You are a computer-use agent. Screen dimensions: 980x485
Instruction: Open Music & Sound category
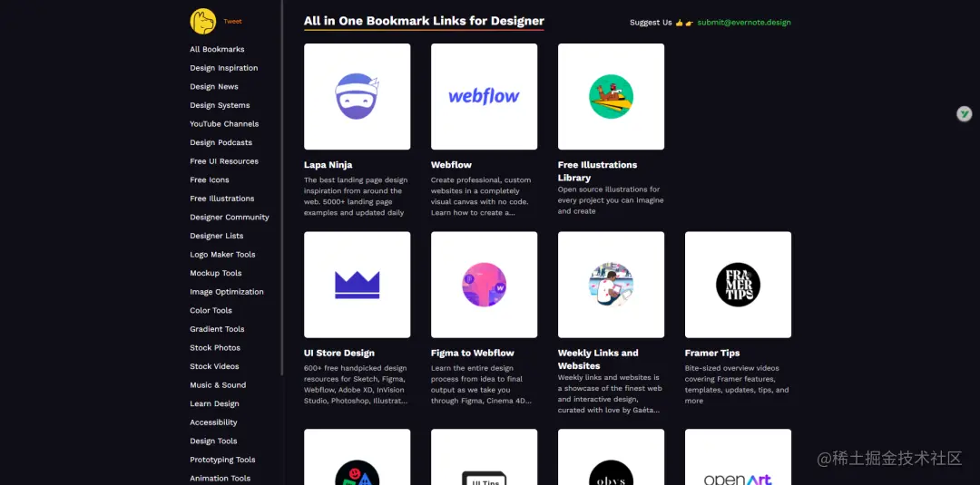(218, 385)
